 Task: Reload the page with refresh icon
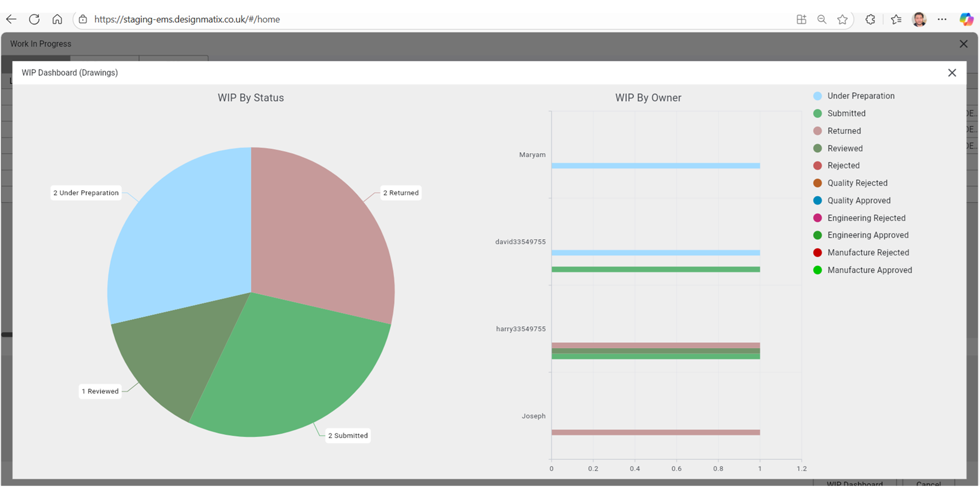point(34,19)
